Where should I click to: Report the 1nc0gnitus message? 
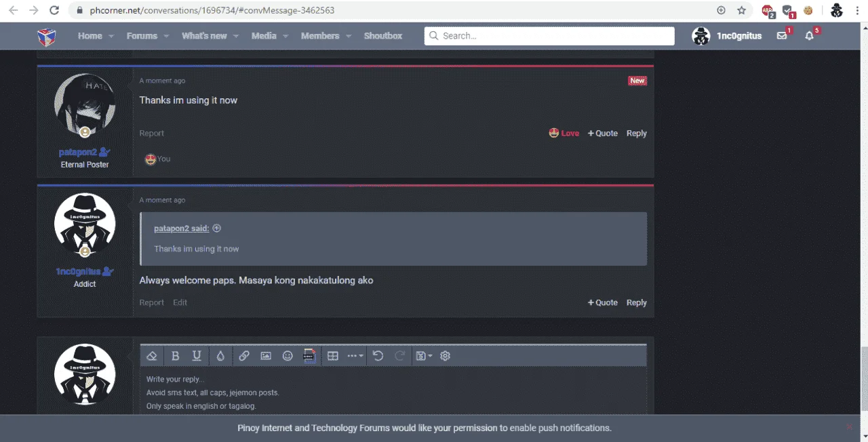click(152, 302)
